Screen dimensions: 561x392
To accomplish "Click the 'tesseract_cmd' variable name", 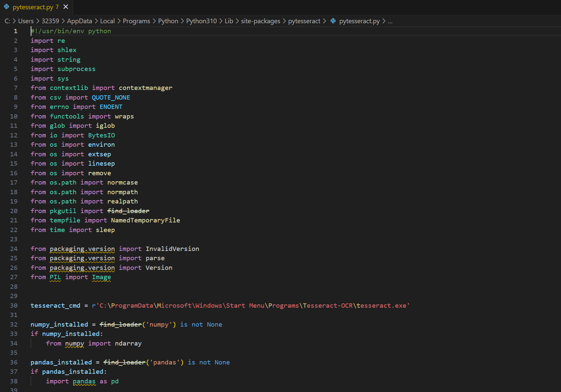I will pos(55,305).
